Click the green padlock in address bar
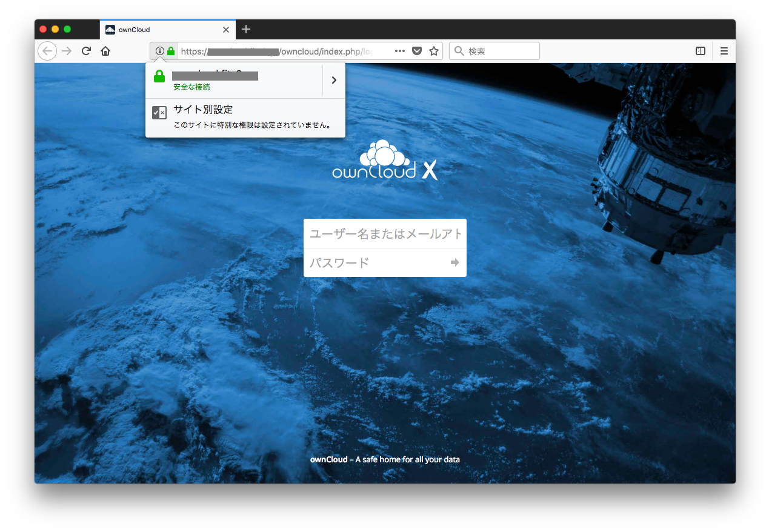Viewport: 769px width, 532px height. pyautogui.click(x=171, y=52)
